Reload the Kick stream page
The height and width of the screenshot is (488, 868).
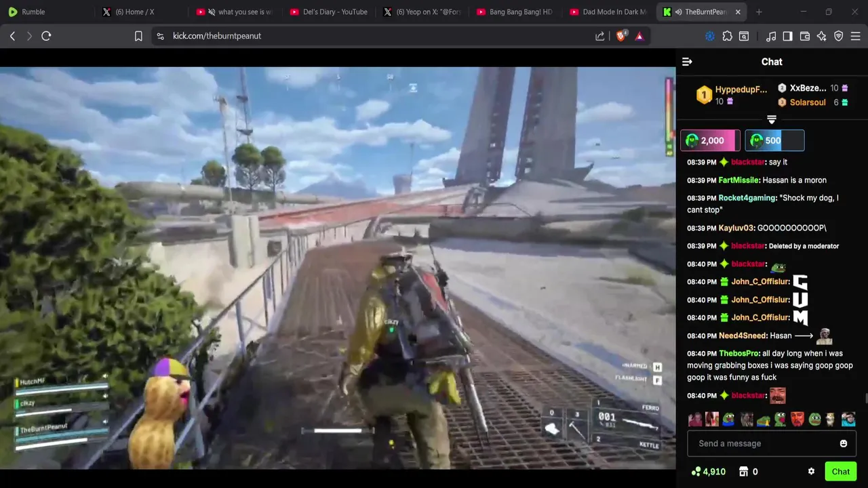click(x=46, y=36)
